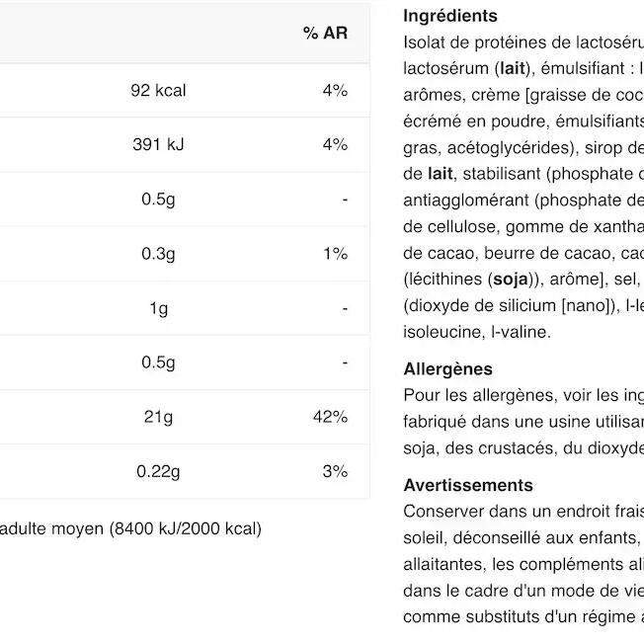The height and width of the screenshot is (644, 644).
Task: Click the 4% value beside 391 kJ
Action: pyautogui.click(x=335, y=145)
